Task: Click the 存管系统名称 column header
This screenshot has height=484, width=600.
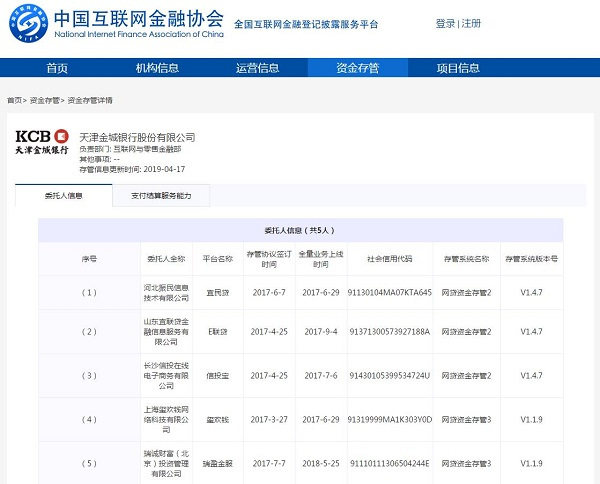Action: 466,259
